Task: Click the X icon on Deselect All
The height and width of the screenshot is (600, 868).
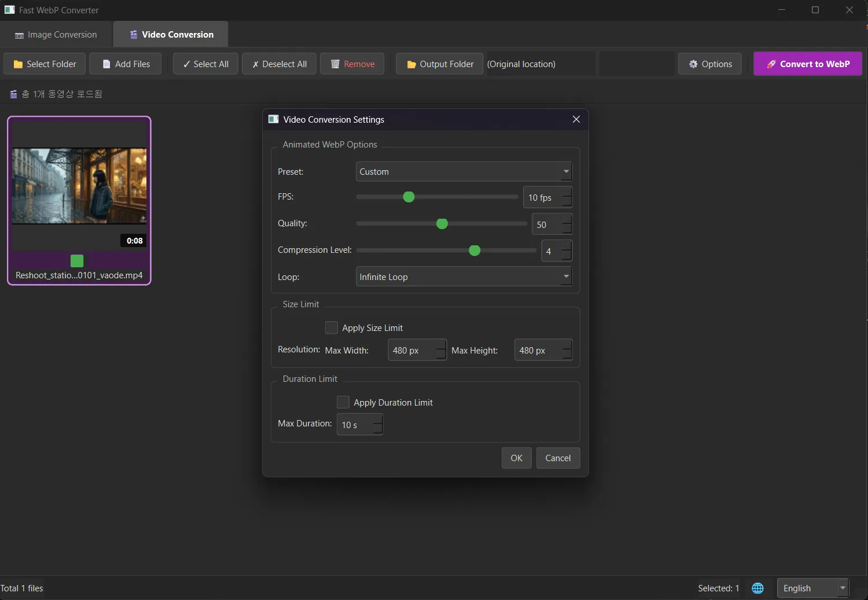Action: 255,64
